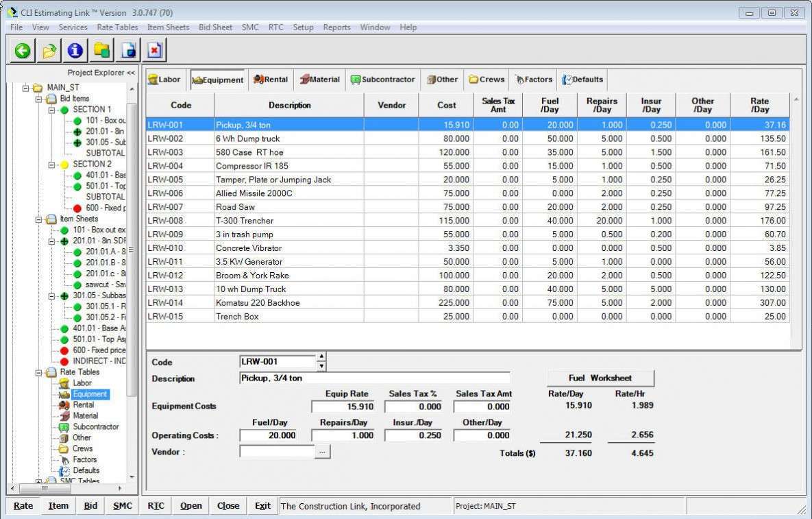
Task: Click the green status dot of SECTION 1
Action: (64, 110)
